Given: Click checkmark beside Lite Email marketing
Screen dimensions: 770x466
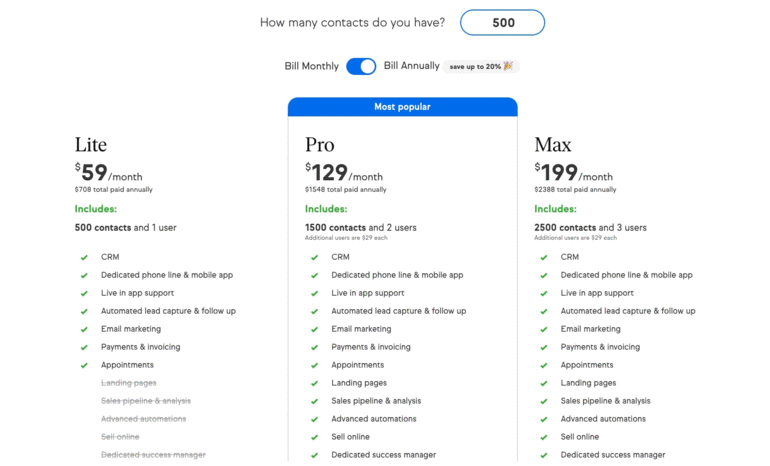Looking at the screenshot, I should tap(84, 329).
